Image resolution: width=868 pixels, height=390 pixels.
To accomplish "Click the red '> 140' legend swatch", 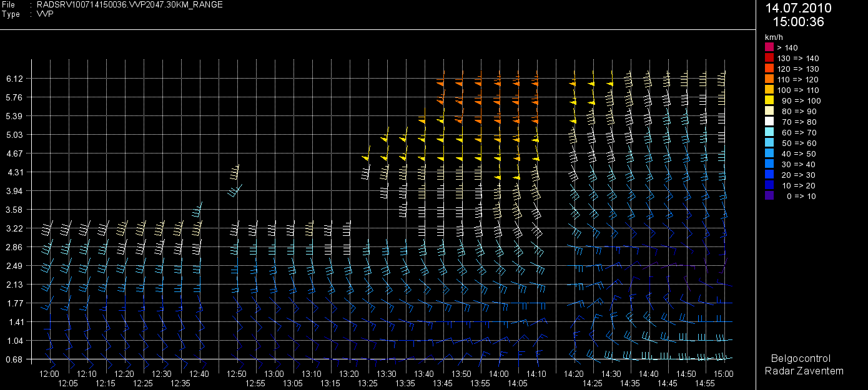I will (769, 47).
